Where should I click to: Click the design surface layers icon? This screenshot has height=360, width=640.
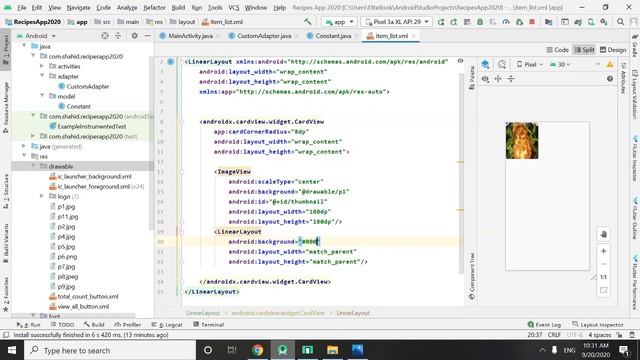coord(485,64)
